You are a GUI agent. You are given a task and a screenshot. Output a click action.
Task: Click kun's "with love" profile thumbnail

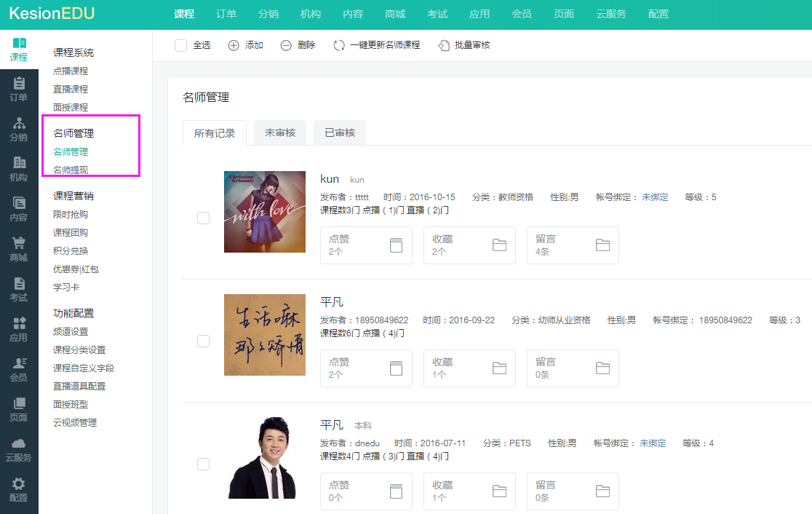(x=265, y=212)
